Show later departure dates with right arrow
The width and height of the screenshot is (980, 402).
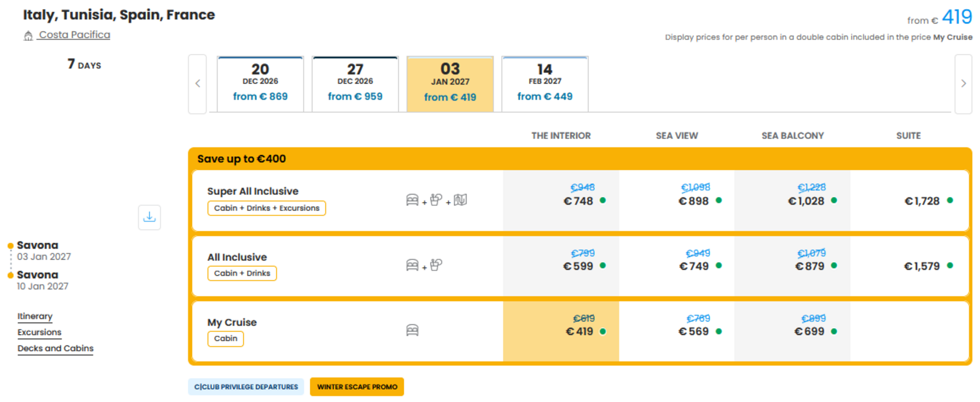click(x=963, y=84)
